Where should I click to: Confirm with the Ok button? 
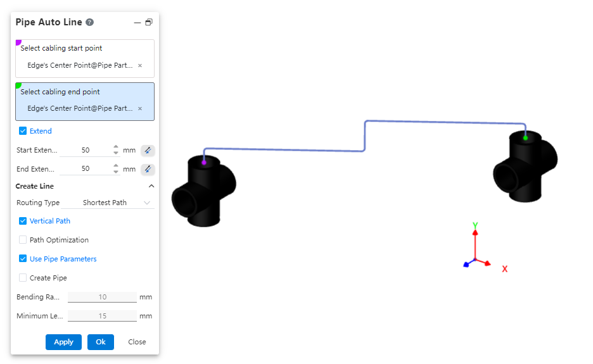pyautogui.click(x=101, y=342)
